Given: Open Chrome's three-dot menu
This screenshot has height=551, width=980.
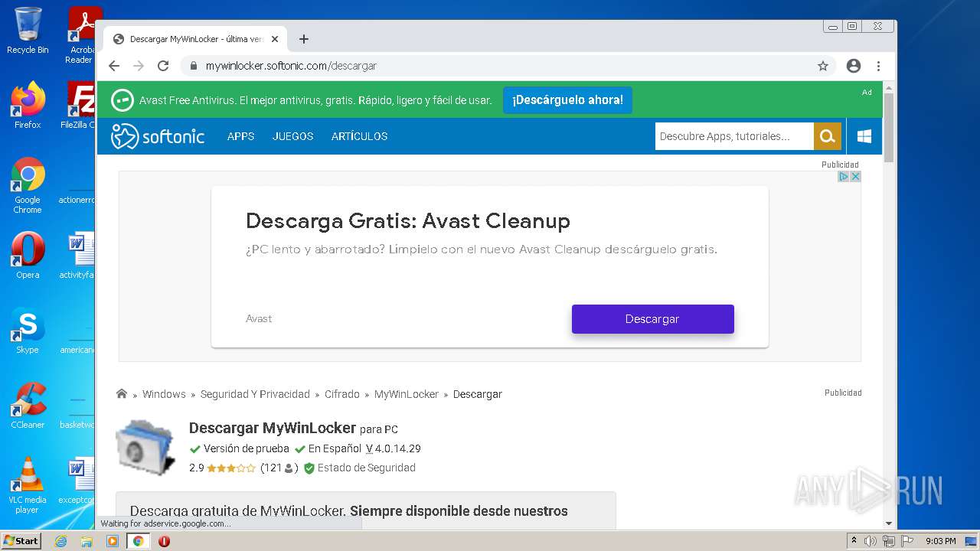Looking at the screenshot, I should click(879, 66).
